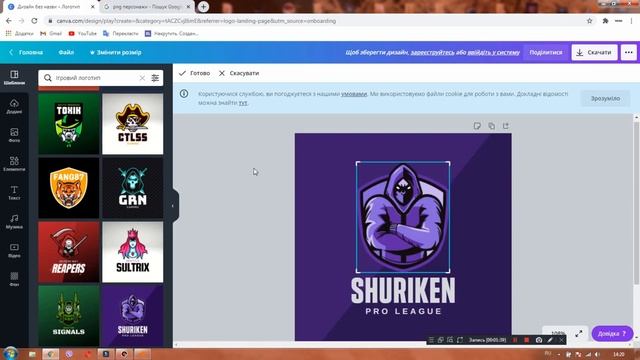The image size is (640, 360).
Task: Collapse the side panel with the arrow handle
Action: (173, 206)
